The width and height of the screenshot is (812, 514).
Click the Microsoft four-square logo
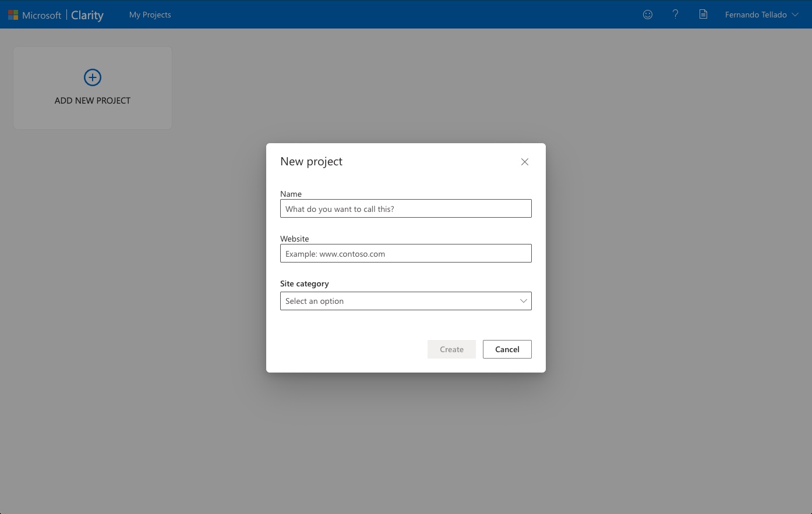point(13,15)
